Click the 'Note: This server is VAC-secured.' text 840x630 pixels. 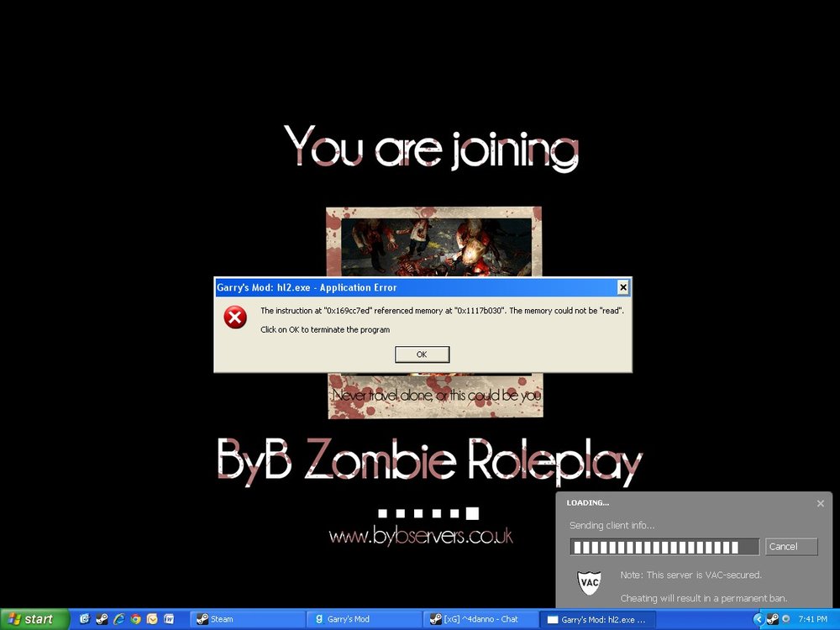coord(690,575)
